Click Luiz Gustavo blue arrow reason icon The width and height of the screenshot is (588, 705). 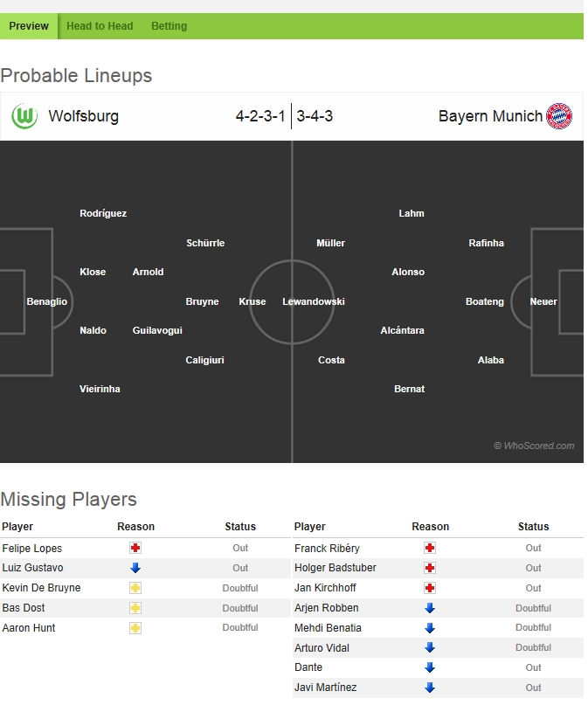(x=135, y=568)
